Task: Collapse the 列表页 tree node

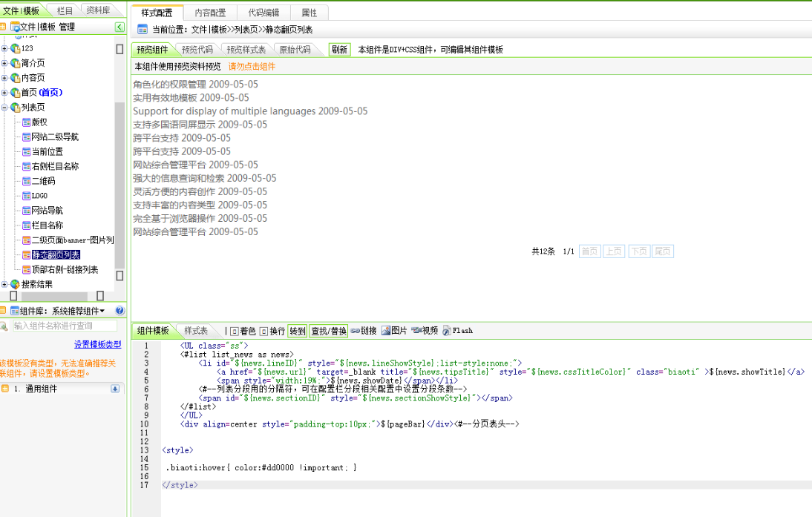Action: coord(4,108)
